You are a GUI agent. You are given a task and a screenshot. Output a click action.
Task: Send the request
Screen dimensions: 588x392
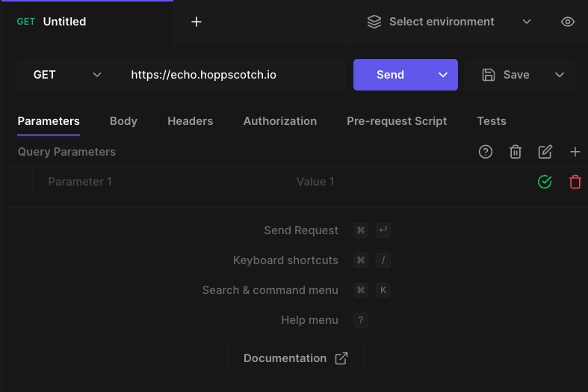pyautogui.click(x=390, y=75)
